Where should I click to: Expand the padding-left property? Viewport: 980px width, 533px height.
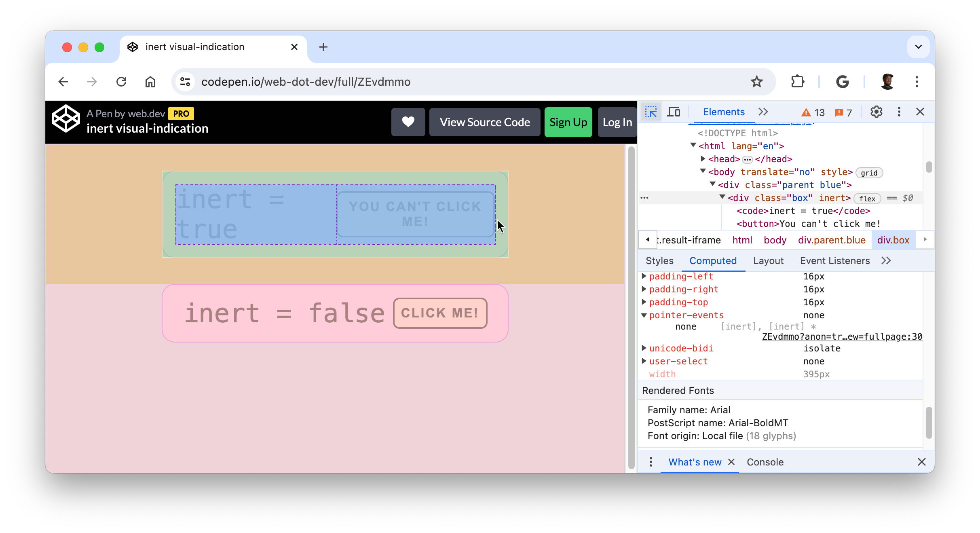(645, 276)
